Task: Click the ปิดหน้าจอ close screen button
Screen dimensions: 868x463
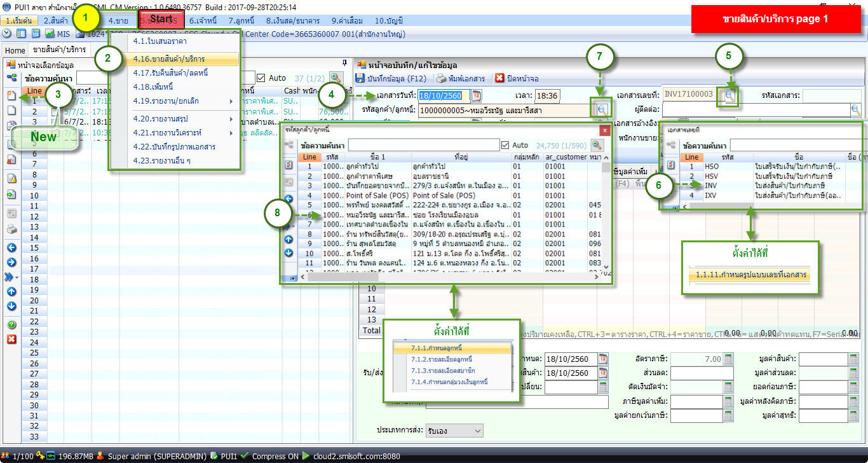Action: point(517,78)
